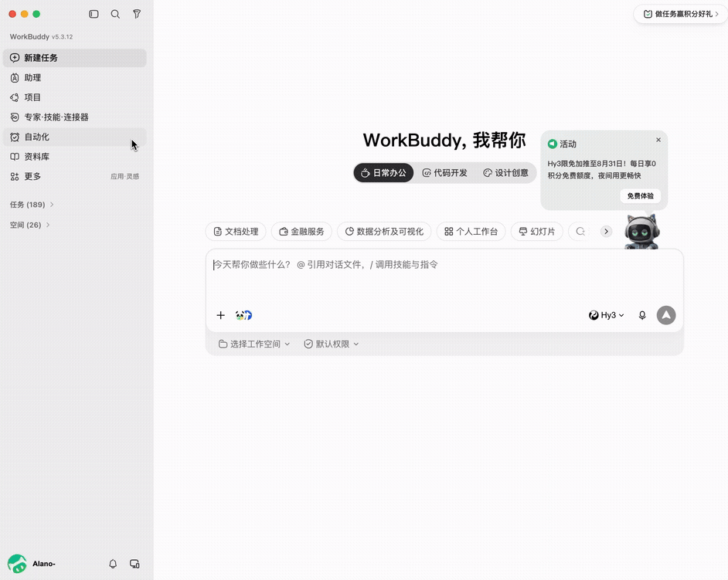Click the partially hidden last search chip
Viewport: 728px width, 580px height.
pos(580,232)
